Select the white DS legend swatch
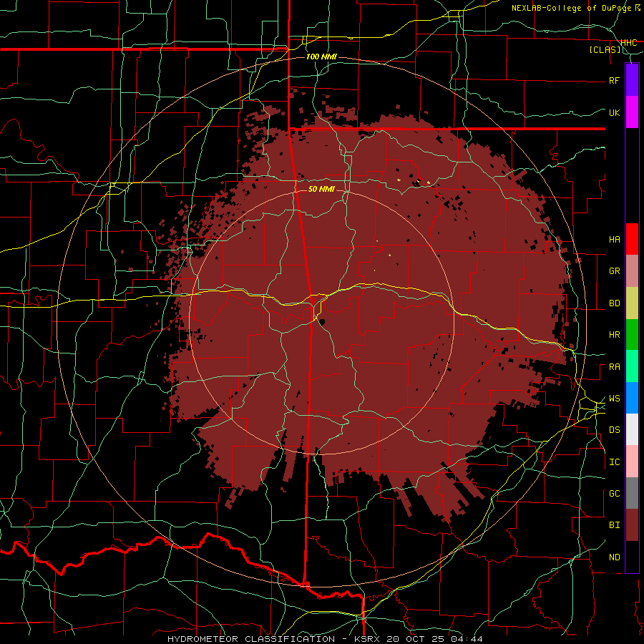This screenshot has height=644, width=644. (x=632, y=429)
